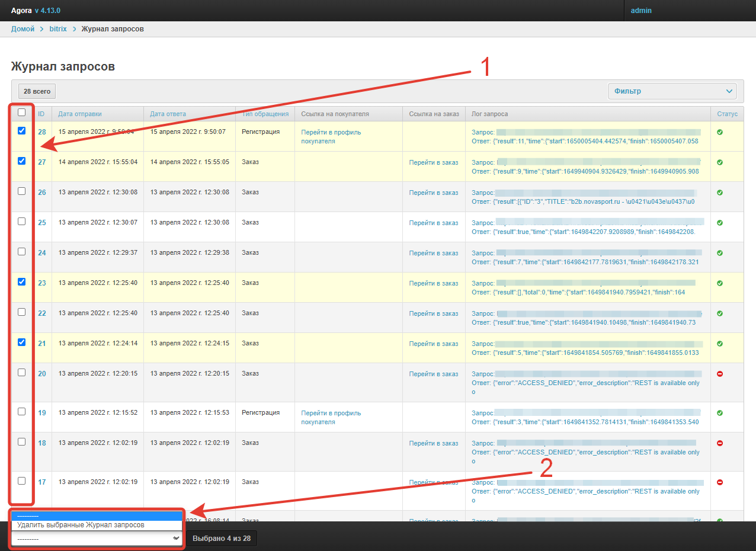Click the green status icon for row 19
Screen dimensions: 756x551
point(720,413)
